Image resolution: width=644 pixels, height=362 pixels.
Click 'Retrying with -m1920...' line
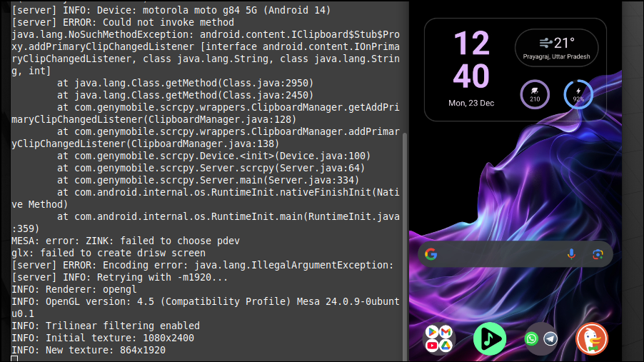[119, 277]
